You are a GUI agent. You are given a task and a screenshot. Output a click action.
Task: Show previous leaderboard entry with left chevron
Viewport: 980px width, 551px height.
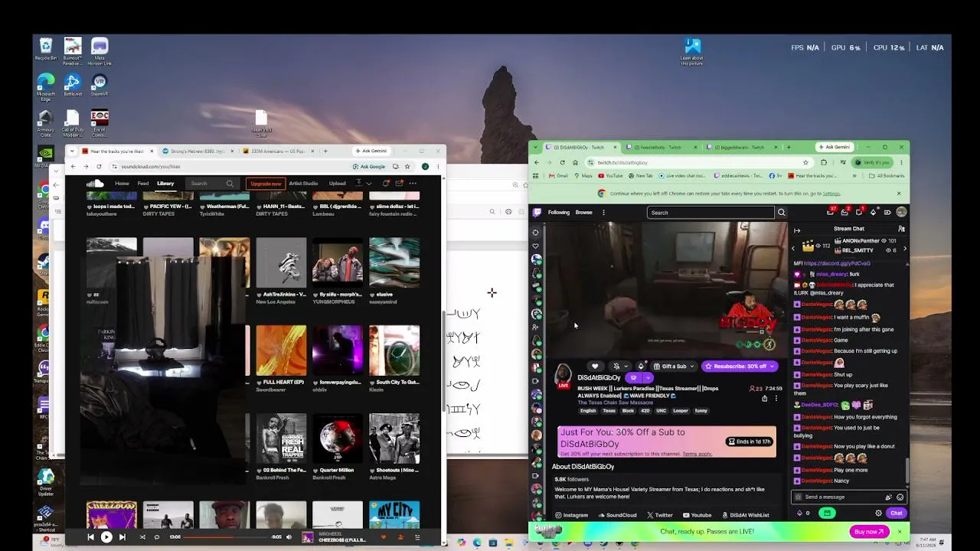point(794,248)
